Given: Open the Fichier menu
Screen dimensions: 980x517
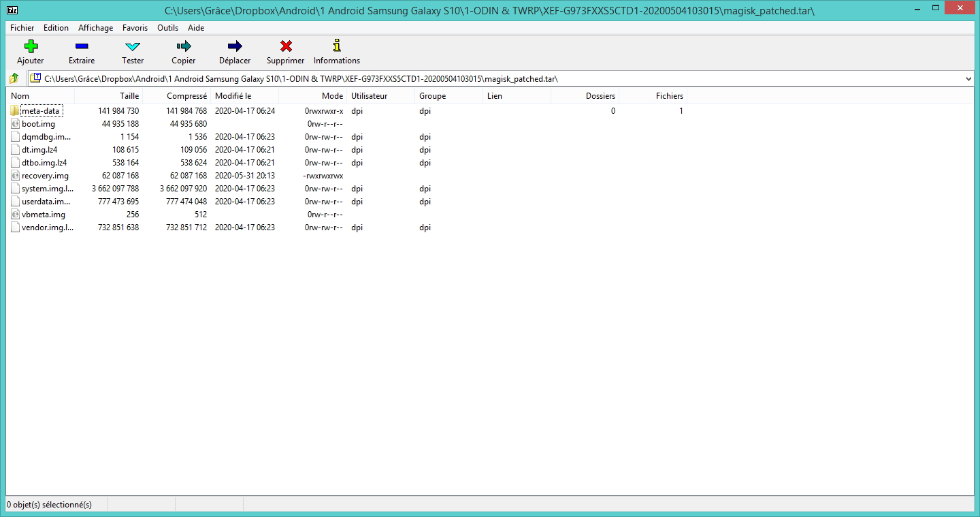Looking at the screenshot, I should pyautogui.click(x=22, y=28).
